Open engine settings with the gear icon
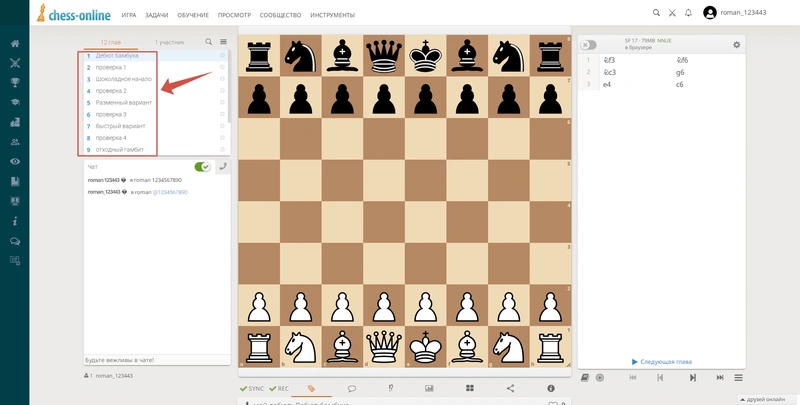Image resolution: width=800 pixels, height=405 pixels. 736,45
